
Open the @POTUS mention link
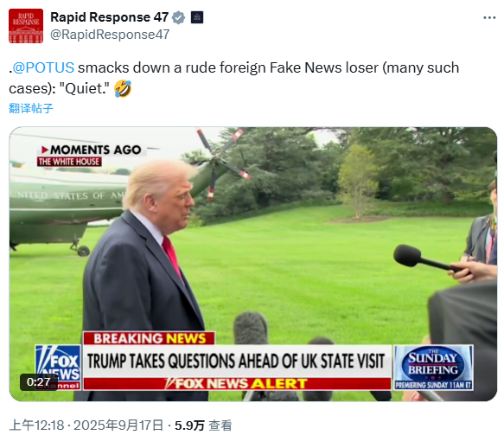43,67
